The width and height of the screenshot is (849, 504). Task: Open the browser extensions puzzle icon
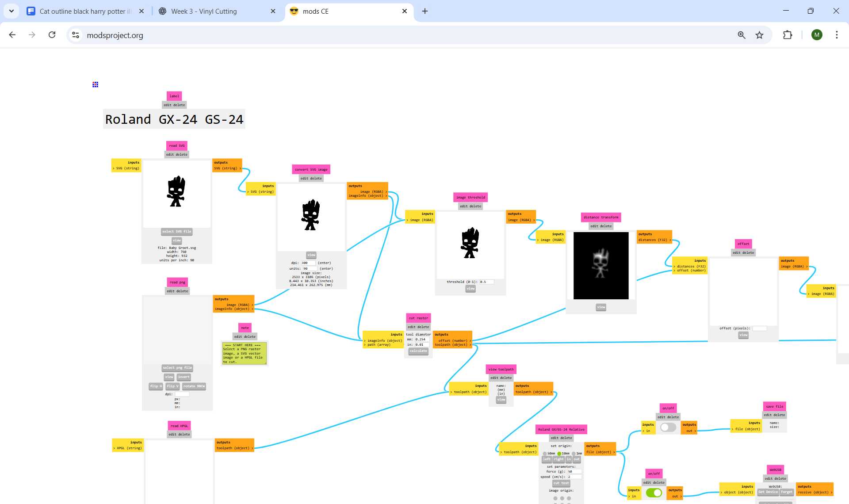click(x=788, y=35)
